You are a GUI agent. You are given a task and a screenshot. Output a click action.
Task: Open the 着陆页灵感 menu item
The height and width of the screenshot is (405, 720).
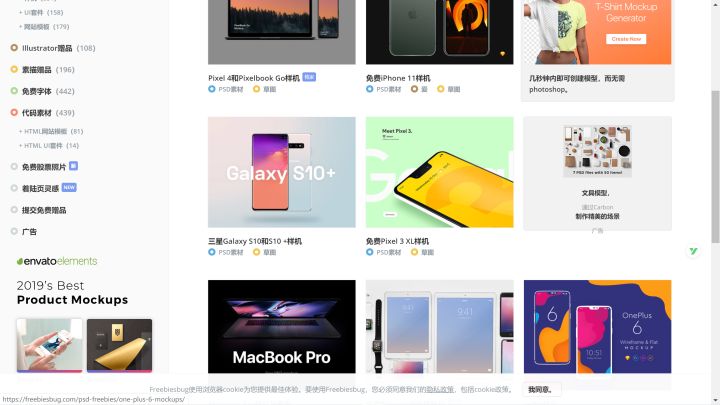coord(40,188)
